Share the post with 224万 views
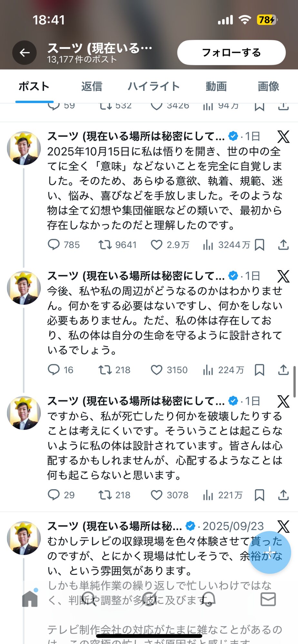Image resolution: width=298 pixels, height=644 pixels. click(283, 370)
